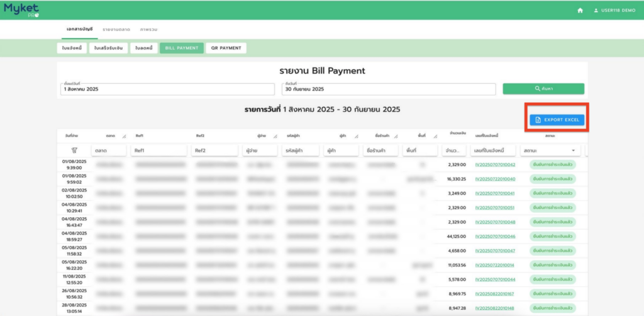Go to the home page icon
644x316 pixels.
coord(580,11)
